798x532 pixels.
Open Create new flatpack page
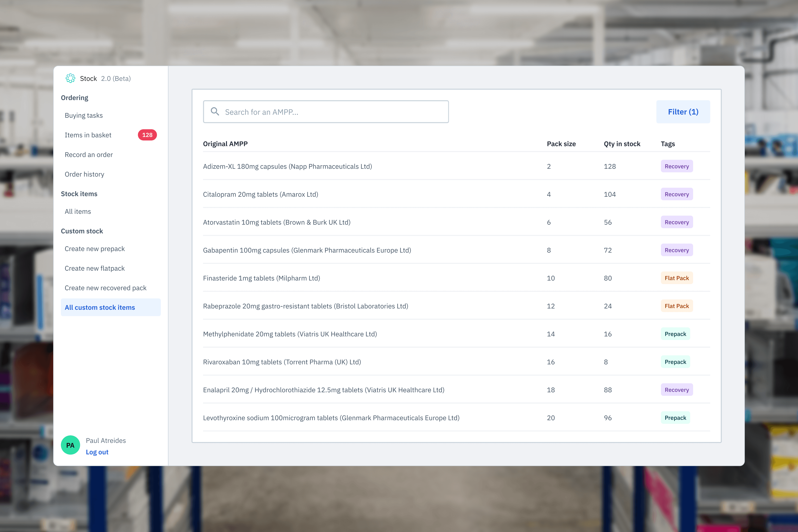[x=95, y=268]
